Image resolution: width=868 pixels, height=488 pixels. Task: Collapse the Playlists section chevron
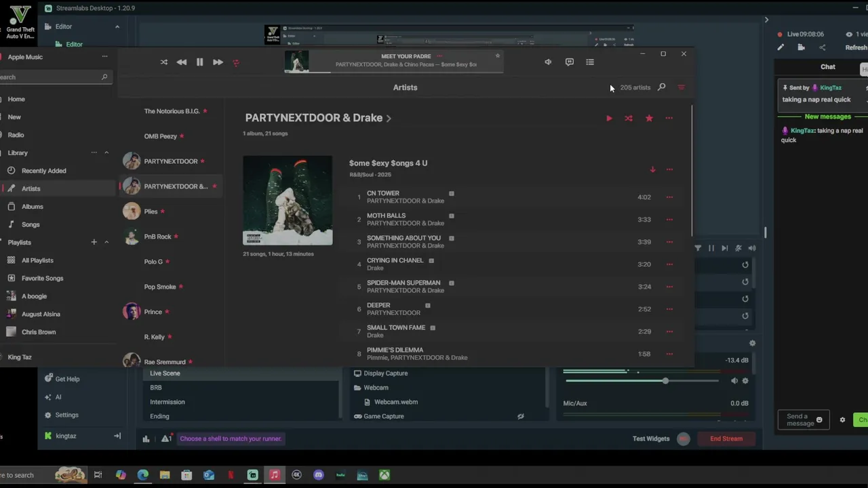click(106, 242)
